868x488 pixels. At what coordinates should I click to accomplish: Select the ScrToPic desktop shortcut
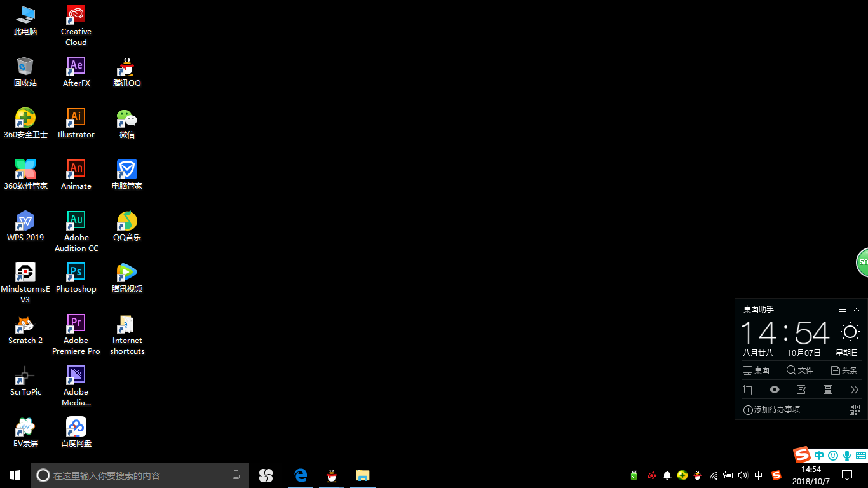[25, 381]
